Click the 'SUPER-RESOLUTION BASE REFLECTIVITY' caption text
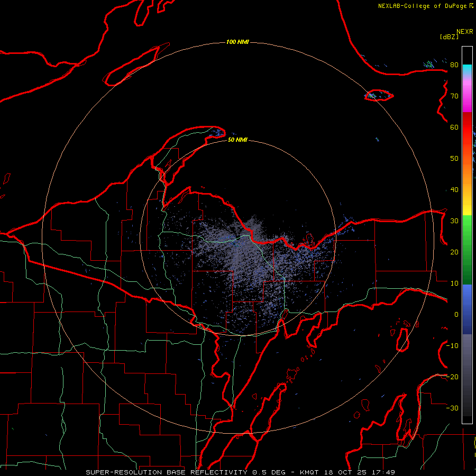This screenshot has height=476, width=476. 167,472
